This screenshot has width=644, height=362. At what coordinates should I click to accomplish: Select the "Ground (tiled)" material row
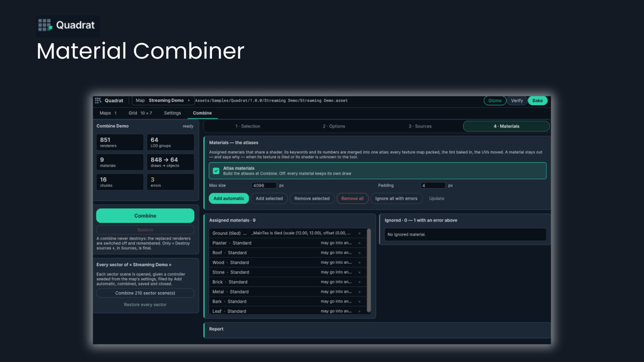pyautogui.click(x=288, y=233)
